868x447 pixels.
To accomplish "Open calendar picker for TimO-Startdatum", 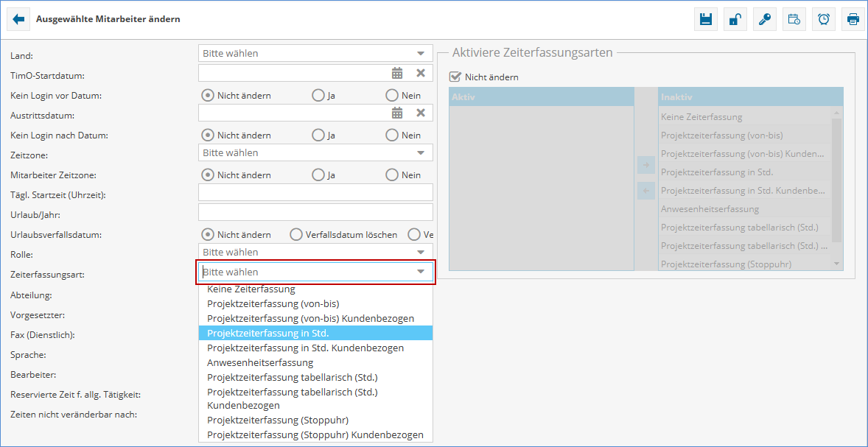I will [x=397, y=73].
